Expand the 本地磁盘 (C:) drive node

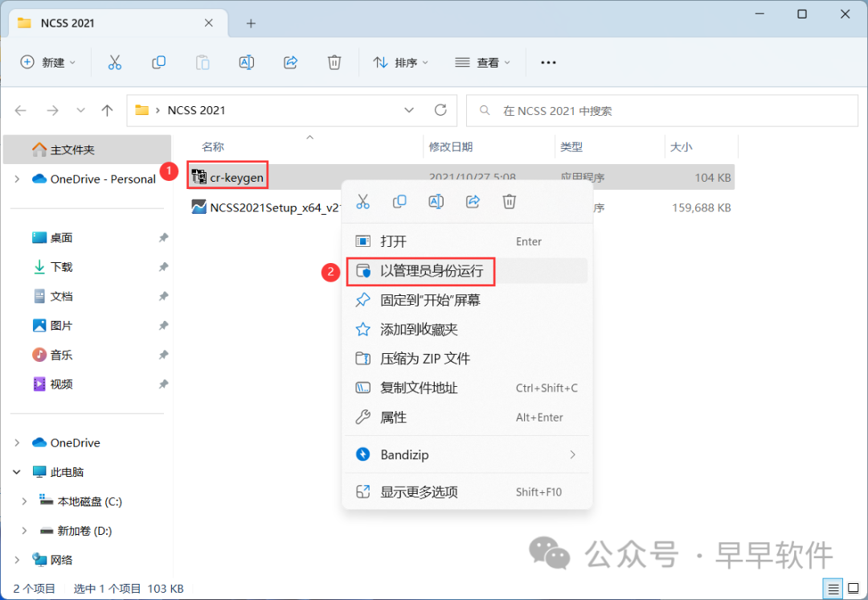pyautogui.click(x=25, y=501)
